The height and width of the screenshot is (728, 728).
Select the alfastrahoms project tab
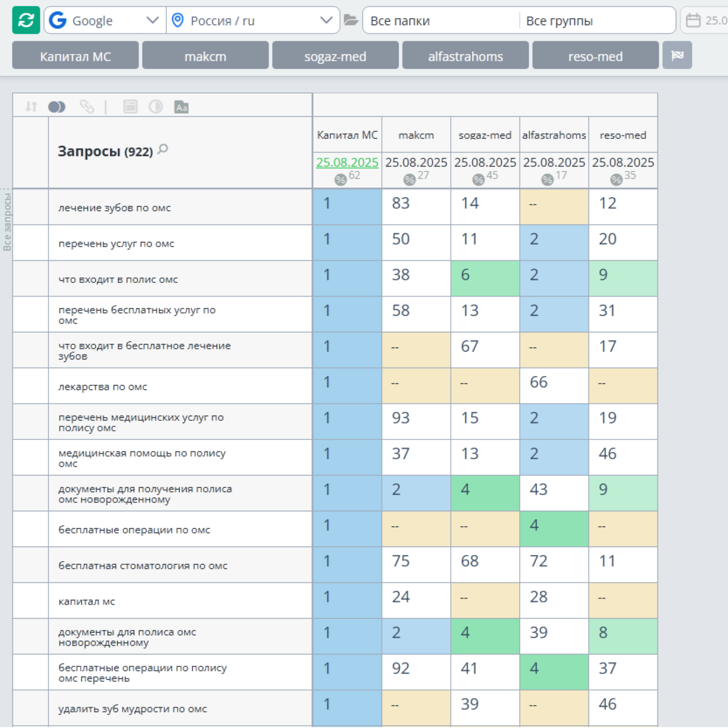coord(465,56)
